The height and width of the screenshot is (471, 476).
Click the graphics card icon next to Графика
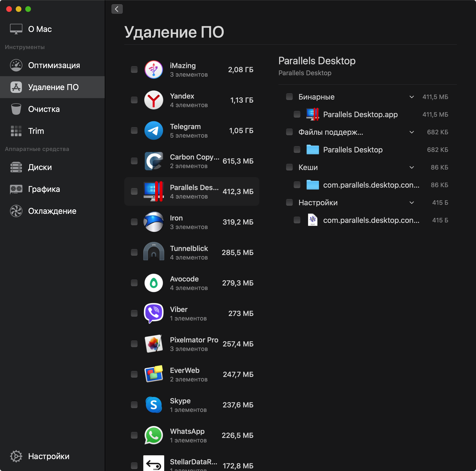pyautogui.click(x=16, y=189)
